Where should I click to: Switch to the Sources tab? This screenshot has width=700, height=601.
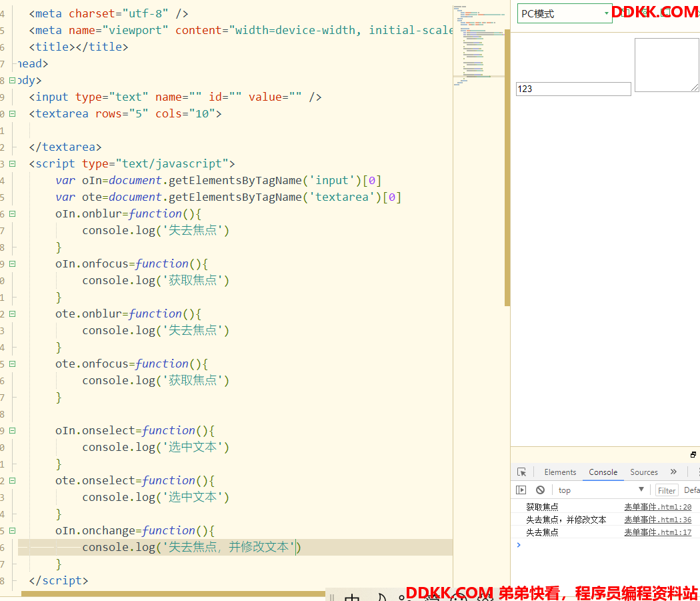644,472
